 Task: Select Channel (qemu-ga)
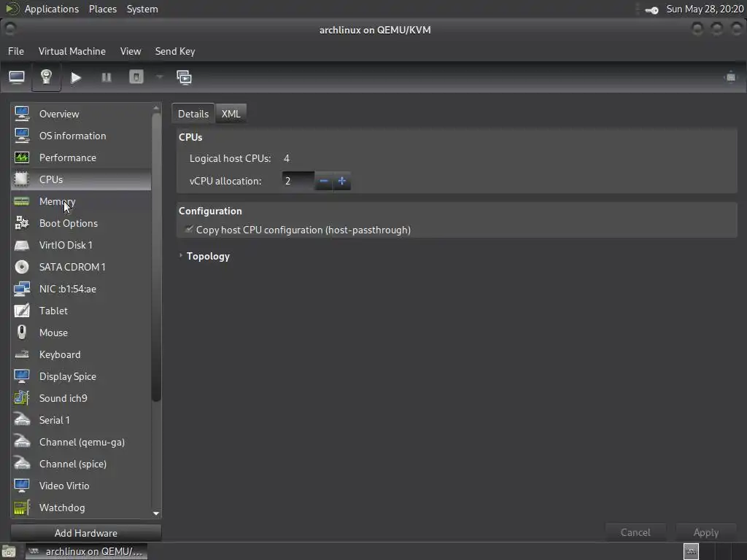coord(81,443)
